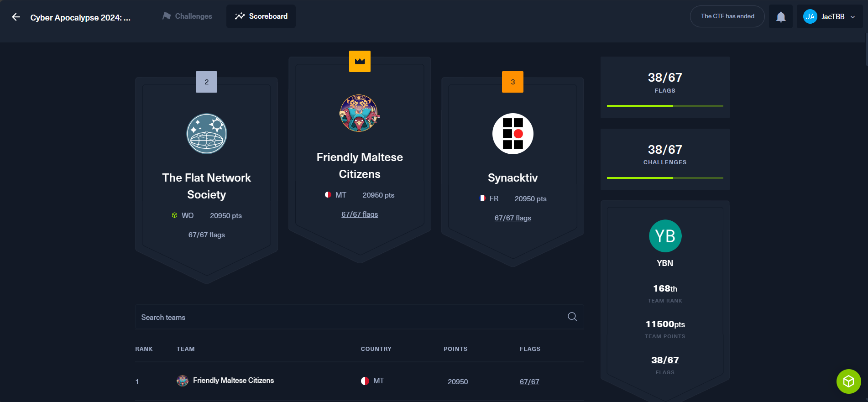Click the Cyber Apocalypse 2024 event title
This screenshot has width=868, height=402.
click(x=80, y=17)
